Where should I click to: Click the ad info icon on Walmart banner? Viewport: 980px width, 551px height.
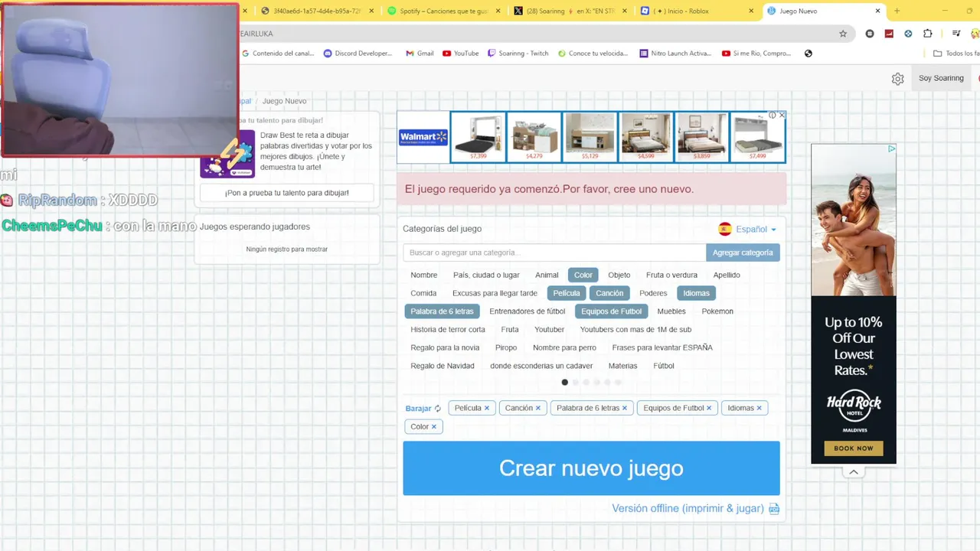[x=773, y=115]
